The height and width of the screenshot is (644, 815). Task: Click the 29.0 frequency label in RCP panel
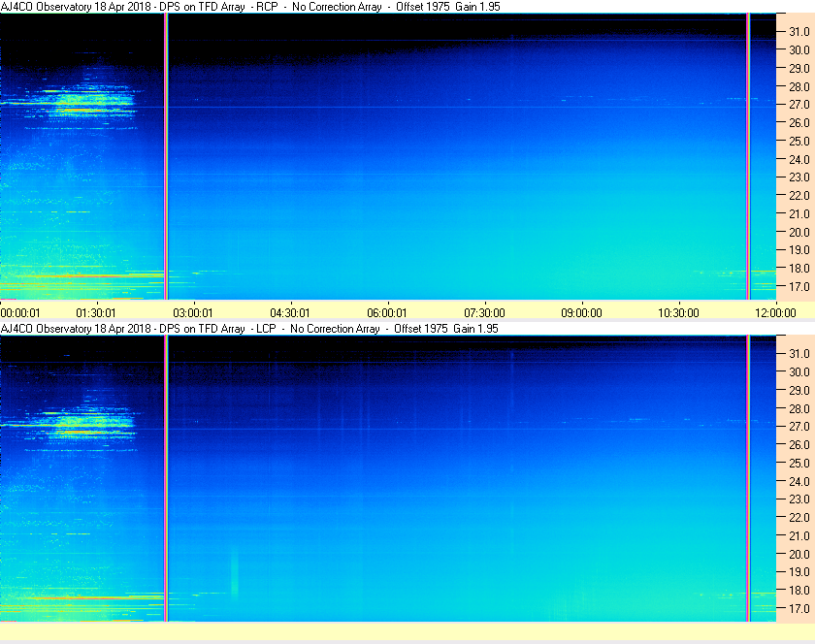[x=799, y=68]
